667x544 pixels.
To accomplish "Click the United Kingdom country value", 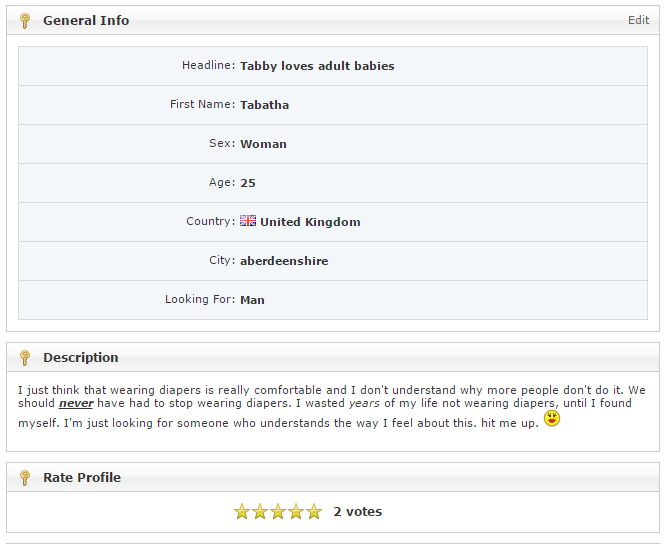I will (x=310, y=222).
